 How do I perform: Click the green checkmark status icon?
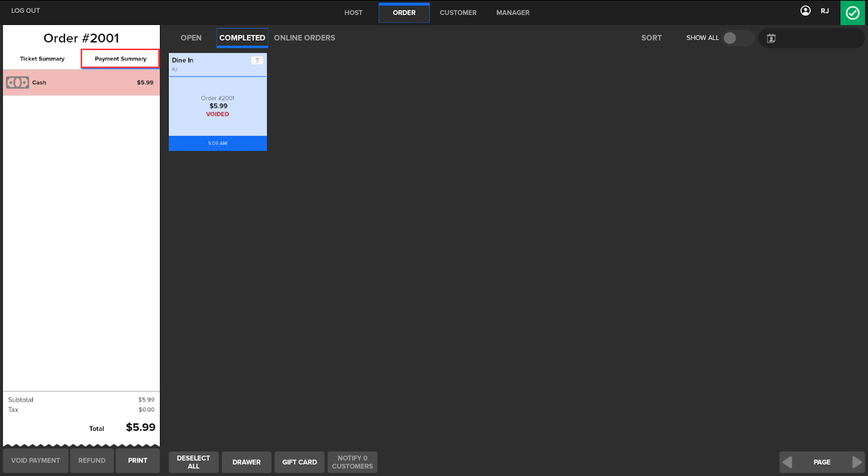pyautogui.click(x=852, y=12)
